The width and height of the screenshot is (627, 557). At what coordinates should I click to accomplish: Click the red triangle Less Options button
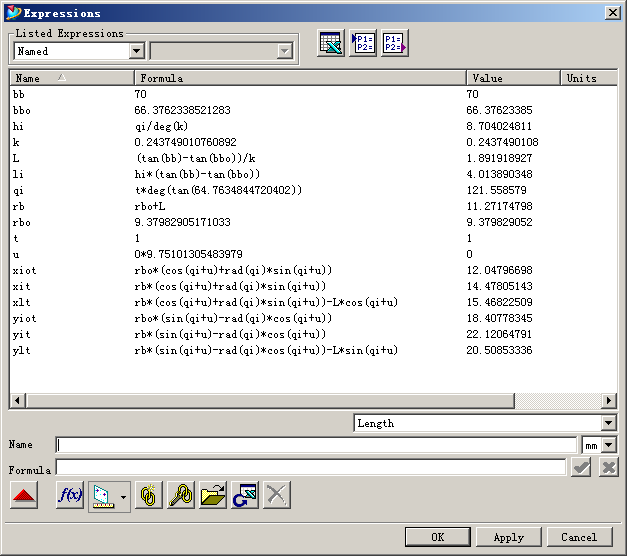click(x=24, y=495)
